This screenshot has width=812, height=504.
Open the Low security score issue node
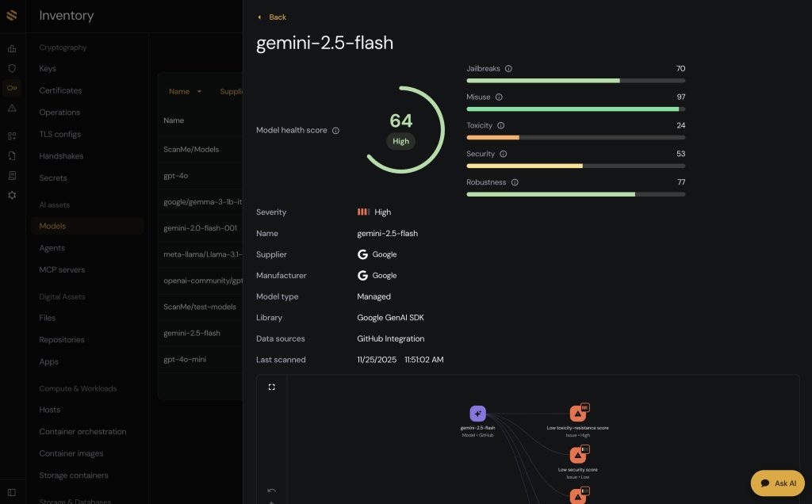(x=578, y=456)
